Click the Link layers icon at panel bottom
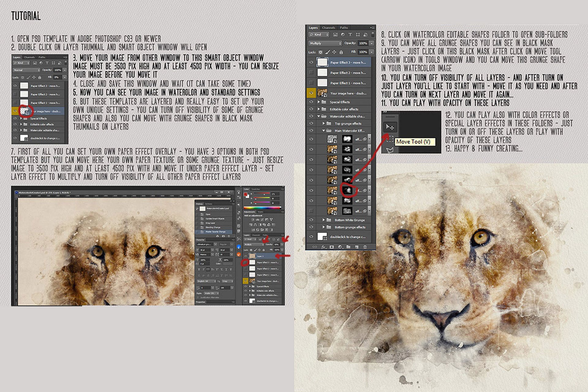The image size is (588, 392). coord(315,247)
